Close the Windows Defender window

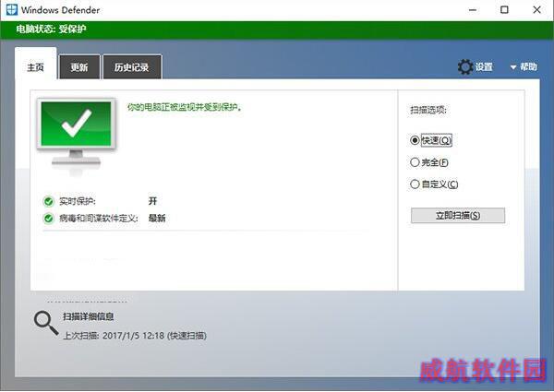(536, 10)
